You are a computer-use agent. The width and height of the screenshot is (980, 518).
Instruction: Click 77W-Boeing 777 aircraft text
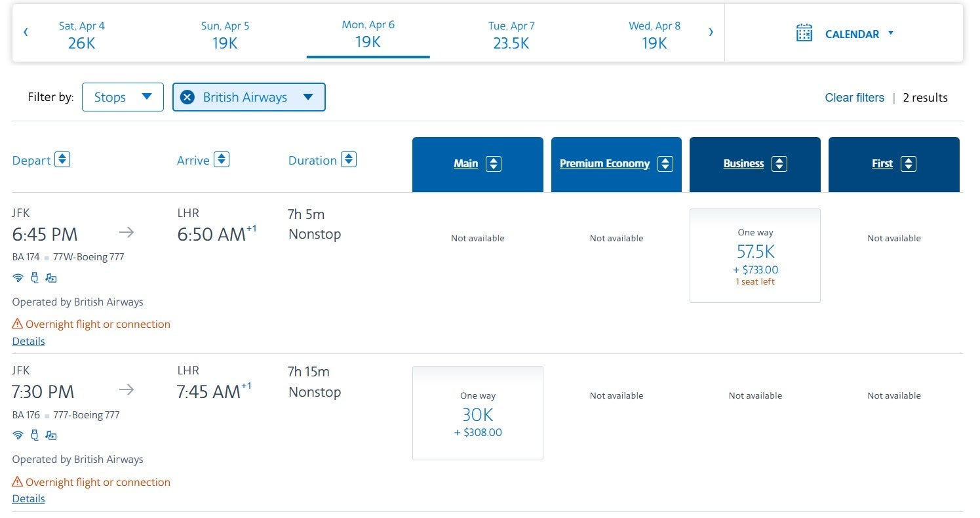[88, 257]
